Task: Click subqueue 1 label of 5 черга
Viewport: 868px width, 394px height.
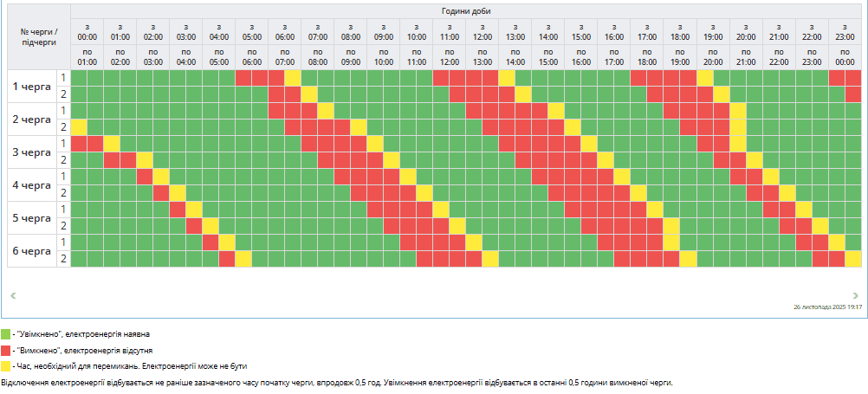Action: (63, 210)
